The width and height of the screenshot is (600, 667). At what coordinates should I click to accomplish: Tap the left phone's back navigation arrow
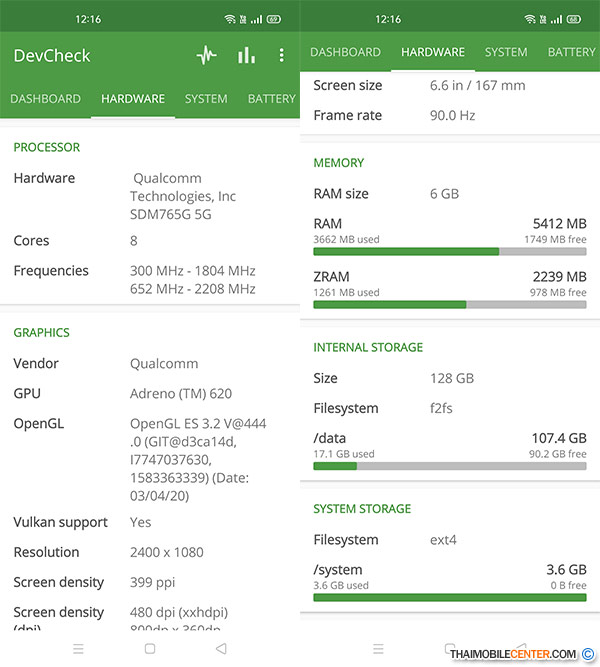[x=221, y=648]
